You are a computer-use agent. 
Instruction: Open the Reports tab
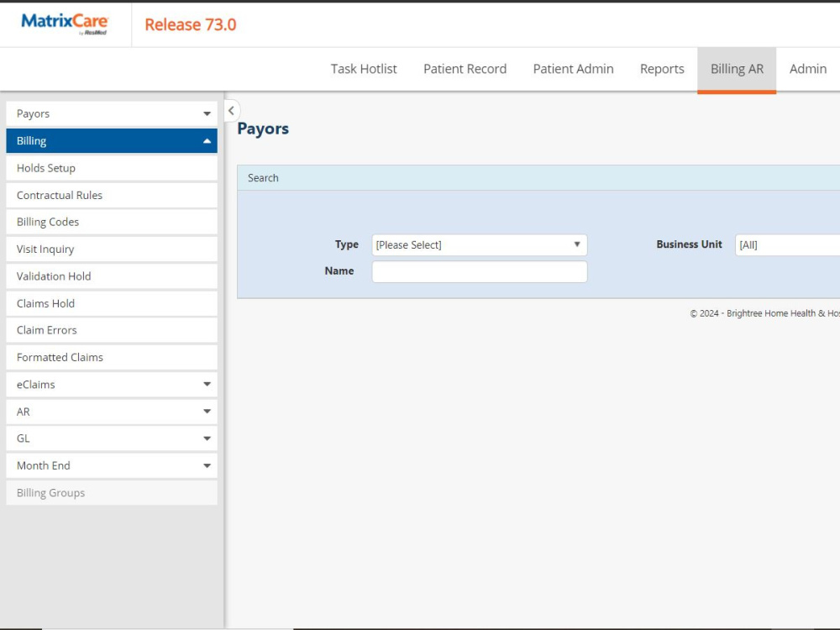click(662, 69)
